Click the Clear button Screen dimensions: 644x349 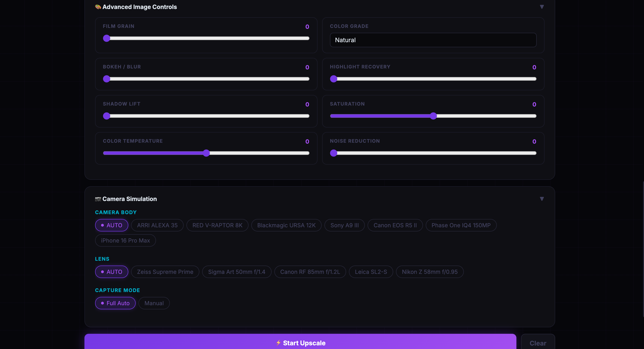(538, 341)
